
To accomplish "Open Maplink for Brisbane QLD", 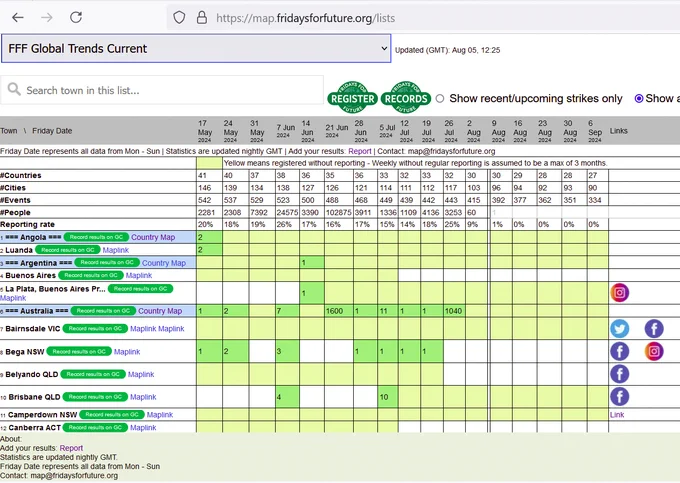I will click(x=143, y=397).
